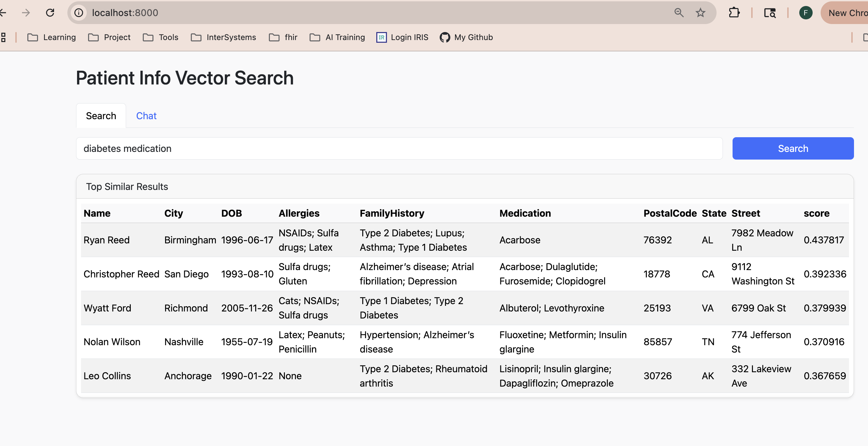Click the zoom magnifier icon in address bar
Image resolution: width=868 pixels, height=446 pixels.
click(679, 13)
